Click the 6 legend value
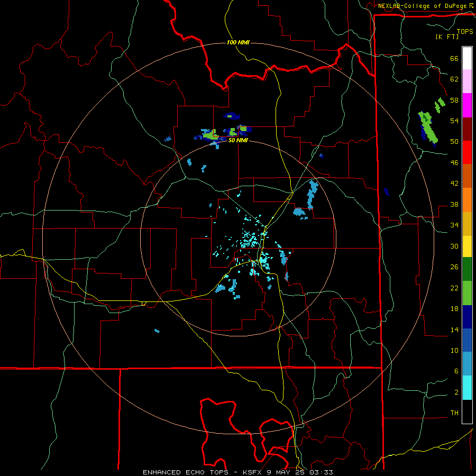The width and height of the screenshot is (476, 476). 456,371
